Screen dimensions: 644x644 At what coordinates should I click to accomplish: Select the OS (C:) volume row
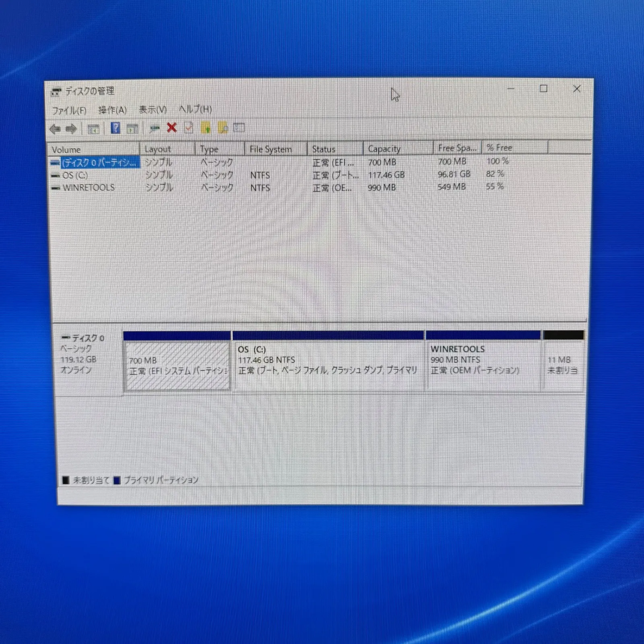point(75,175)
